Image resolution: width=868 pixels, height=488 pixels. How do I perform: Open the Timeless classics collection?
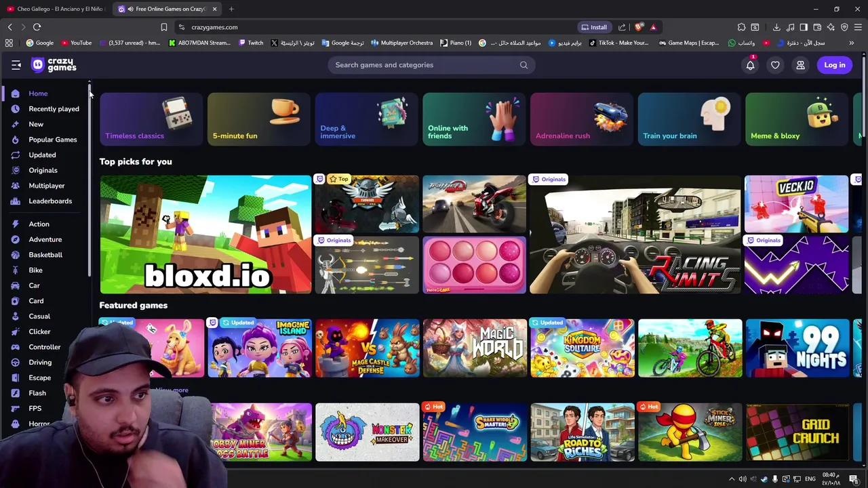tap(151, 119)
